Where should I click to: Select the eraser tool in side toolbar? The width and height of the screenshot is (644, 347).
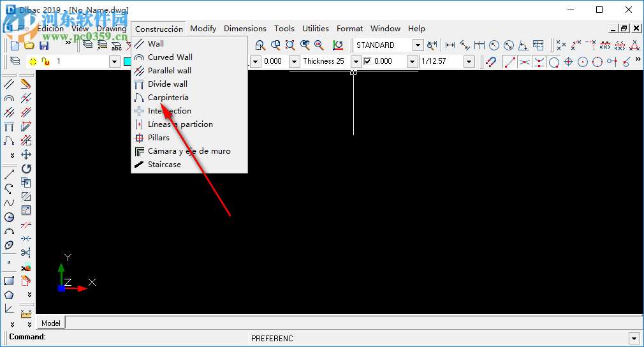click(26, 84)
